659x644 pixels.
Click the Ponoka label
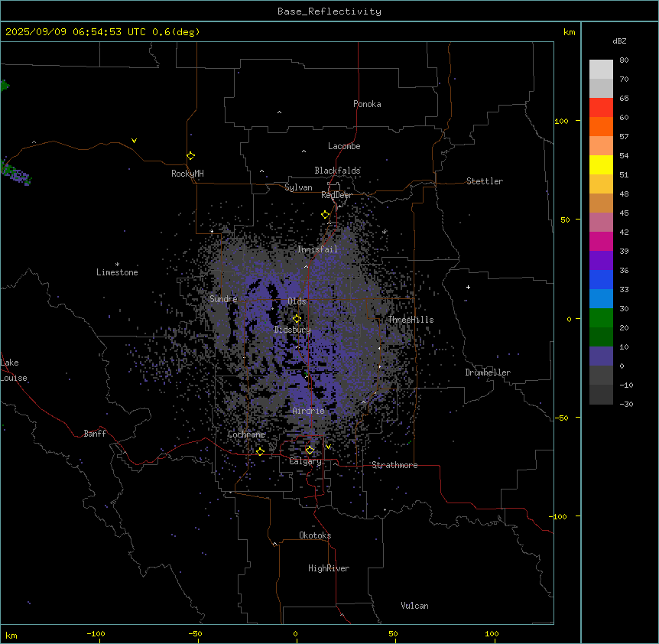click(367, 104)
